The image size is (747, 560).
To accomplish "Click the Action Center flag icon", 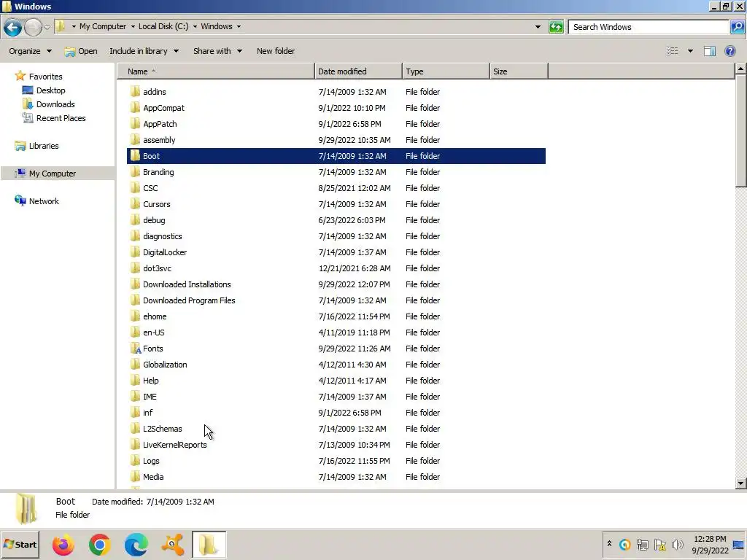I will point(659,544).
